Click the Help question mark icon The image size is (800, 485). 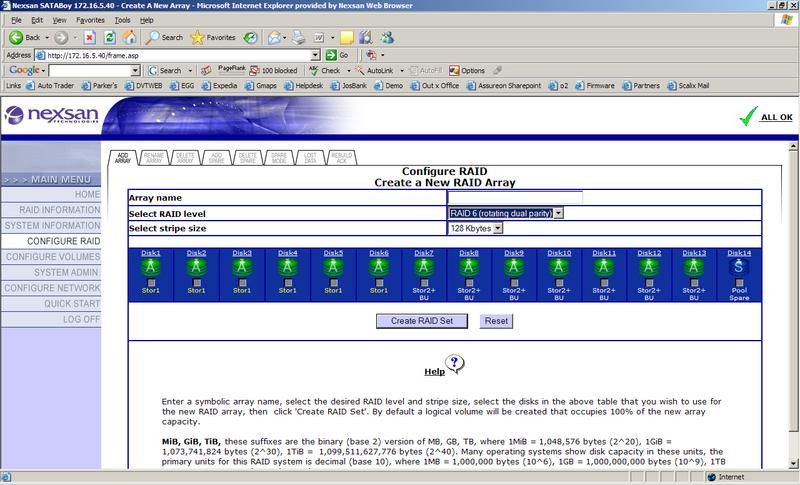pos(455,364)
